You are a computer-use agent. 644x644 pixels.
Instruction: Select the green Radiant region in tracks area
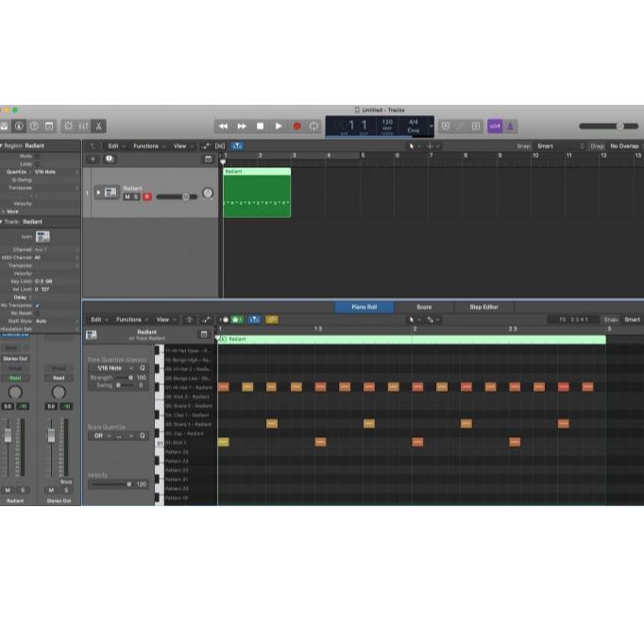click(x=256, y=194)
